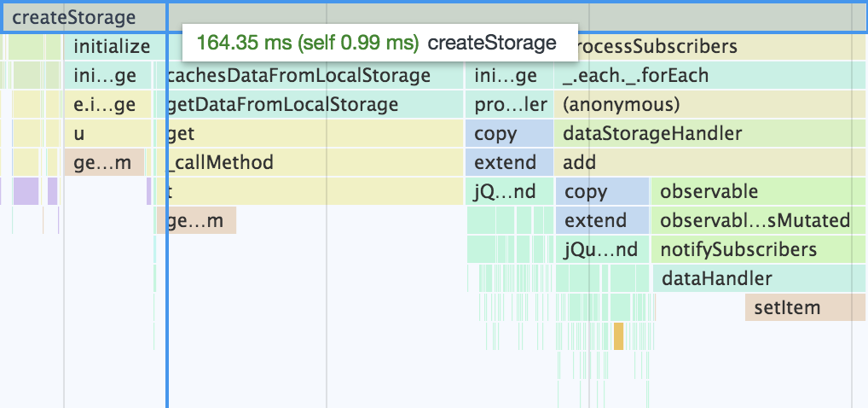Select the createStorage bar at the top
The image size is (868, 408).
pyautogui.click(x=73, y=18)
